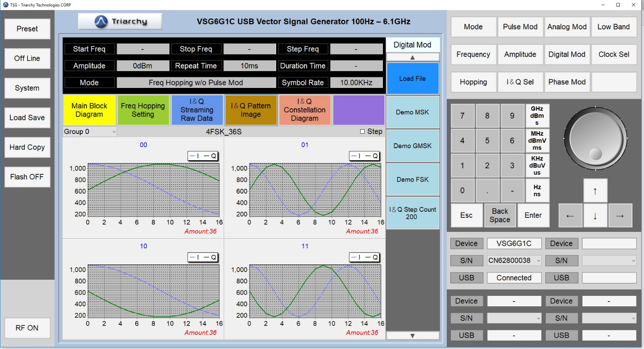
Task: Click the Phase Mod button
Action: (x=567, y=82)
